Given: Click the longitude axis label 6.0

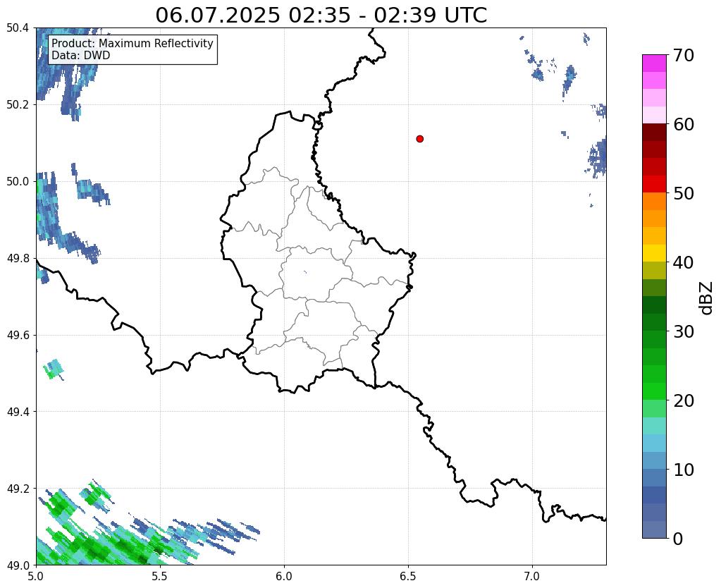Looking at the screenshot, I should (284, 576).
